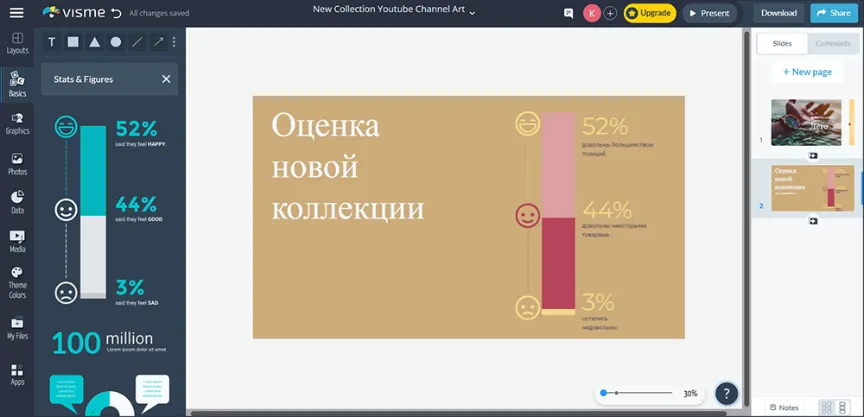Insert the donut chart speech bubble widget
This screenshot has height=417, width=864.
pyautogui.click(x=109, y=395)
